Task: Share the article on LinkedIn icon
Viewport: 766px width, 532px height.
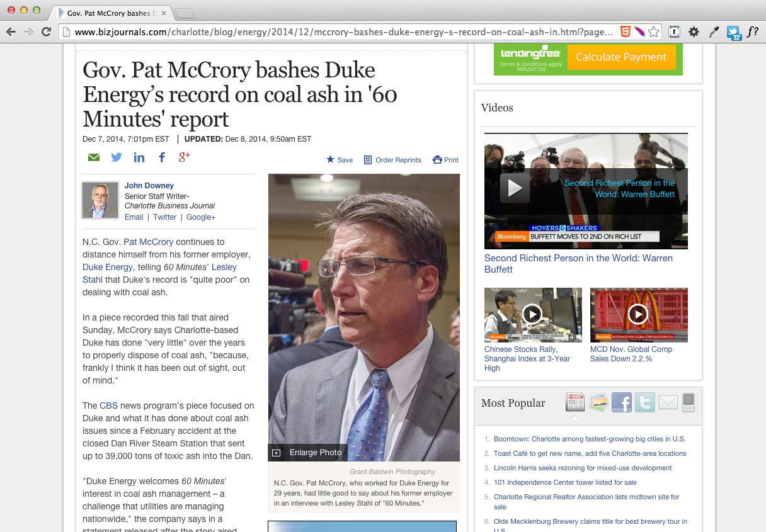Action: click(139, 157)
